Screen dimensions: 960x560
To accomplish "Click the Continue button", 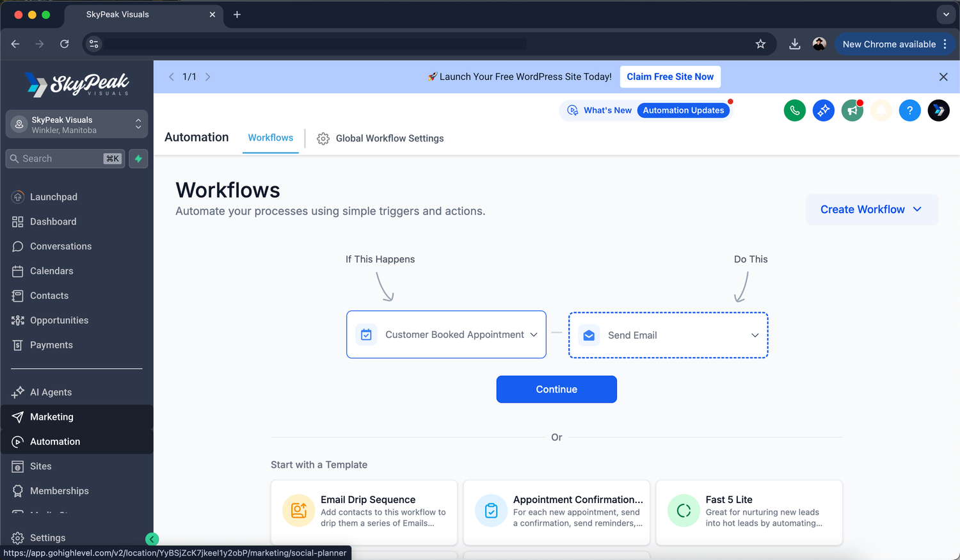I will pos(557,389).
